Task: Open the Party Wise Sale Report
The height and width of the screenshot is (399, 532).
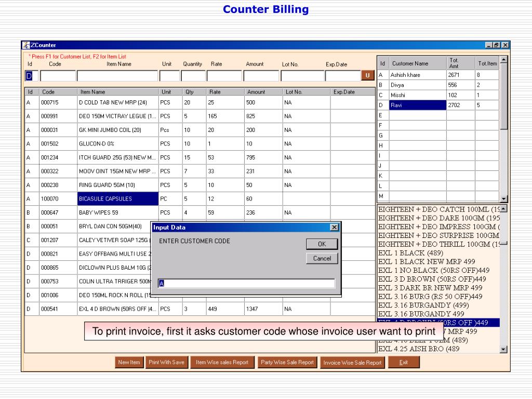Action: 287,362
